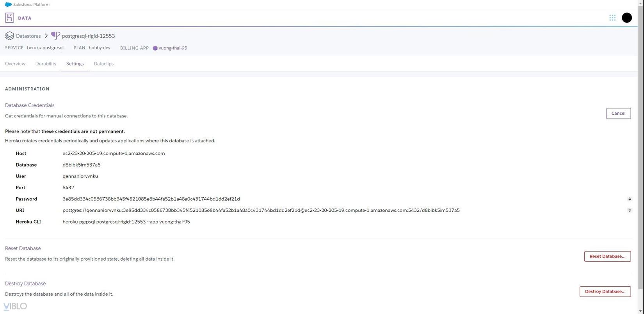
Task: Open the user account avatar menu
Action: (627, 18)
